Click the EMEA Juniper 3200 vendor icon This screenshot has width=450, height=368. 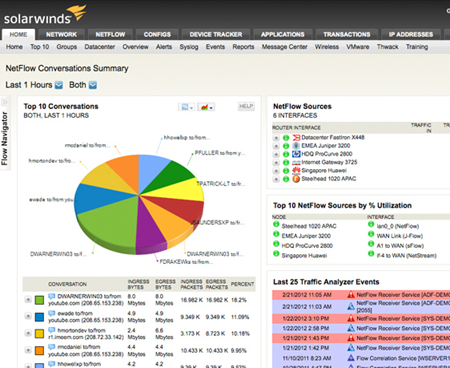tap(296, 146)
